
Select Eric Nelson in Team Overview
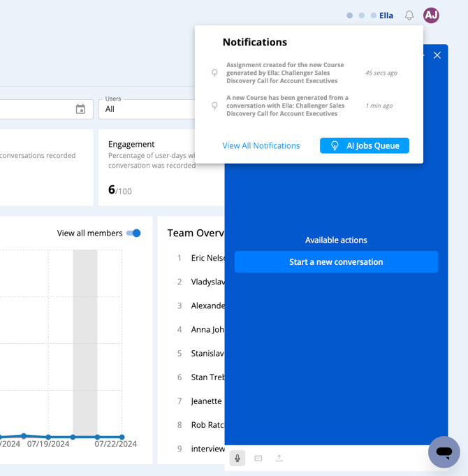tap(208, 258)
